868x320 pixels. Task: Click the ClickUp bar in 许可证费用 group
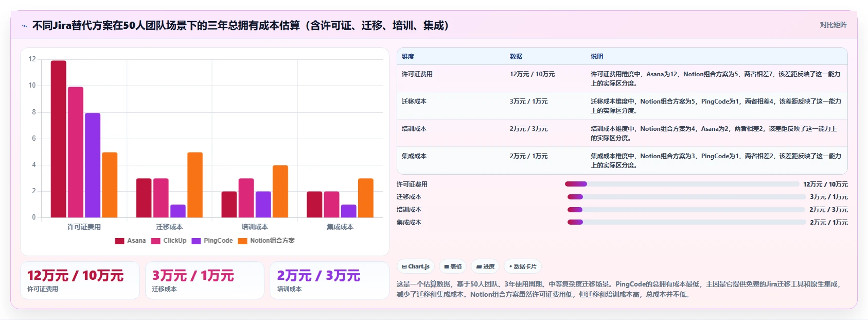[76, 152]
